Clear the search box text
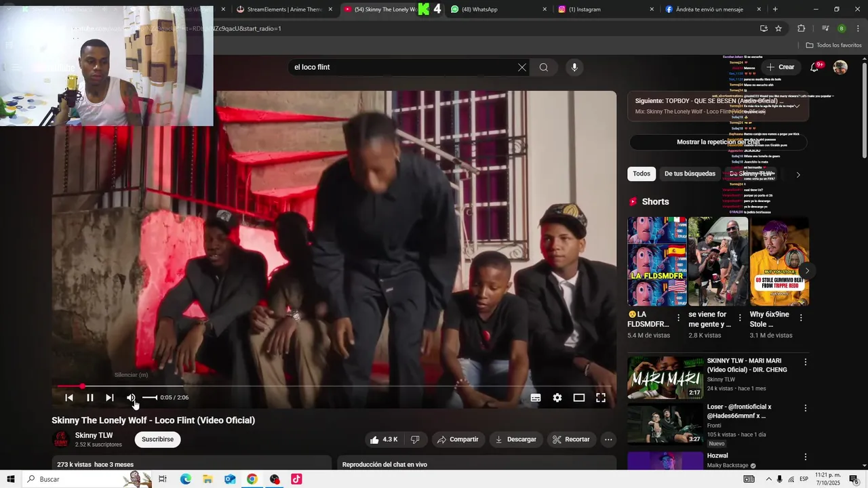 522,67
